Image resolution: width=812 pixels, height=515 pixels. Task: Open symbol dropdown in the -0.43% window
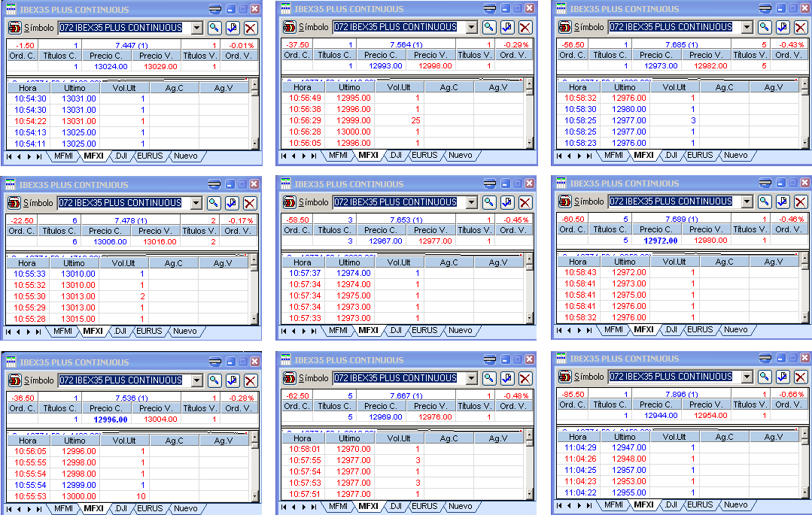(747, 27)
